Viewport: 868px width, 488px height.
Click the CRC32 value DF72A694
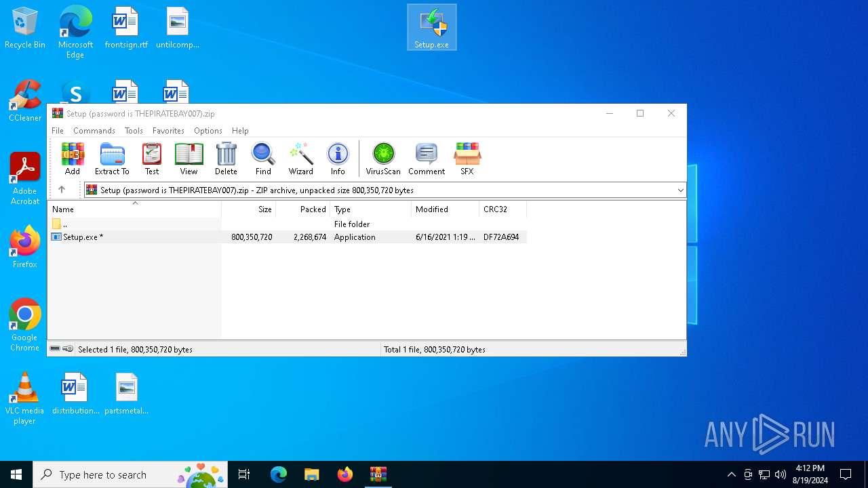tap(501, 237)
